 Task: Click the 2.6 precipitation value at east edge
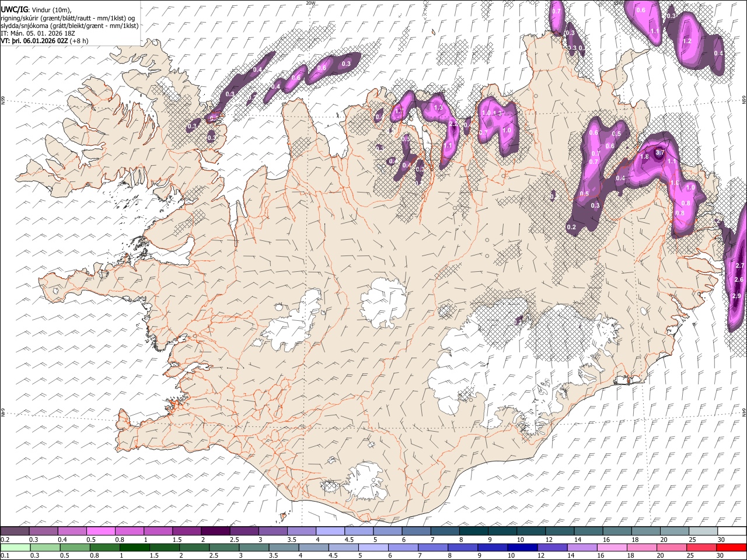point(738,280)
